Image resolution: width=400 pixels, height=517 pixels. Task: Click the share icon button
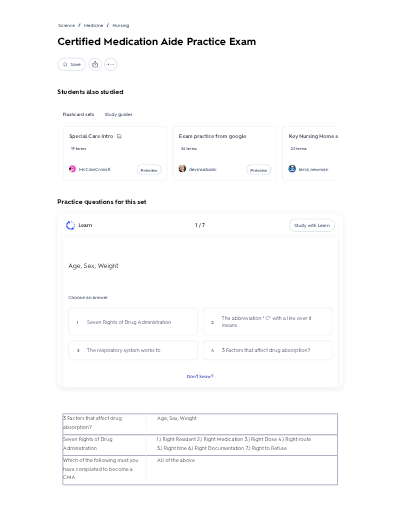pyautogui.click(x=95, y=64)
